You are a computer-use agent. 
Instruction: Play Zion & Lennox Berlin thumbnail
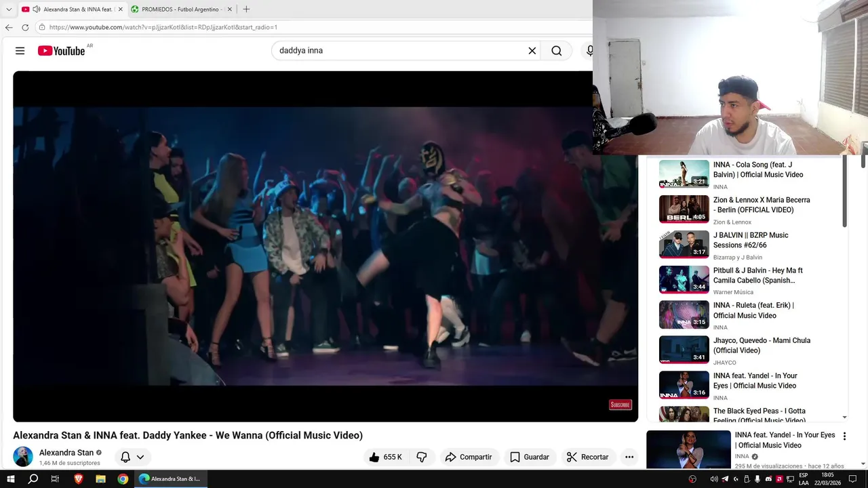point(684,209)
